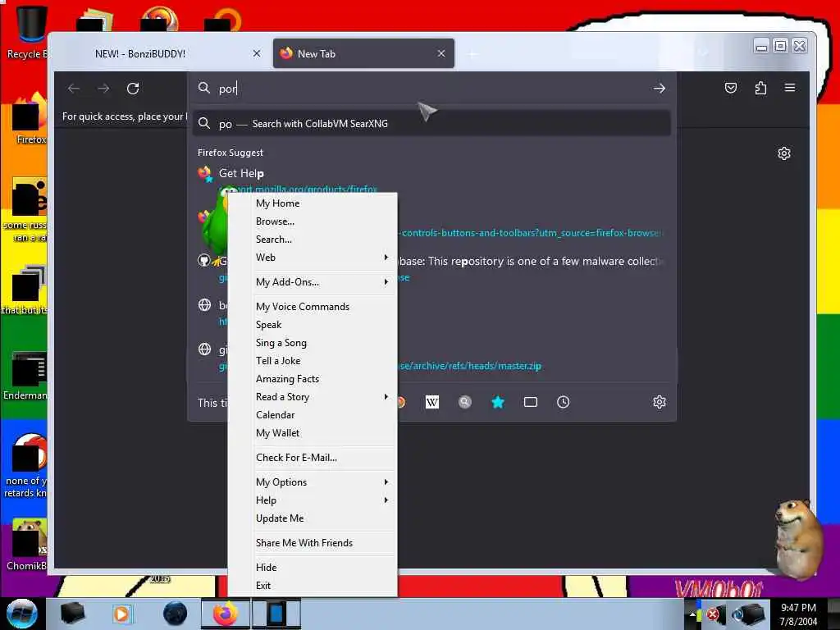Select the Get Help suggestion

pos(431,180)
